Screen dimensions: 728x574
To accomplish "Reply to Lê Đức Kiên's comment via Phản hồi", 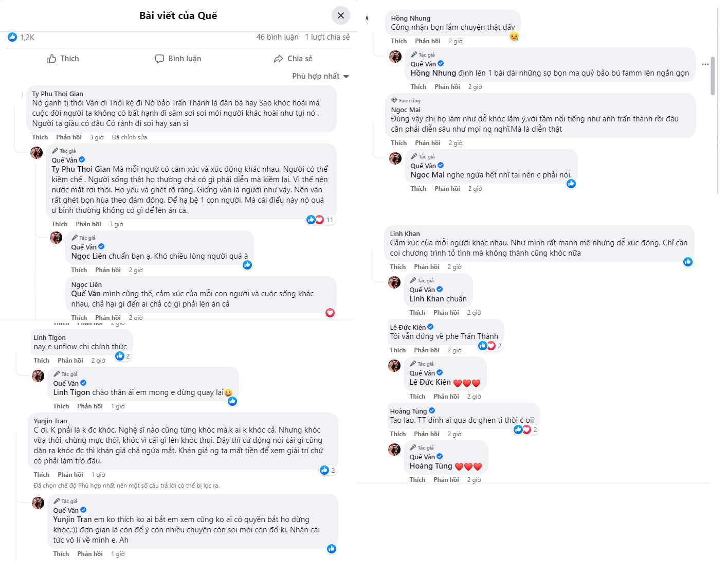I will coord(426,350).
